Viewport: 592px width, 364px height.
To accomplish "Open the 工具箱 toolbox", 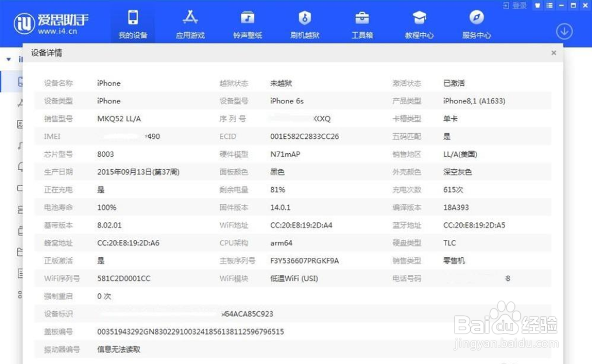I will [362, 24].
